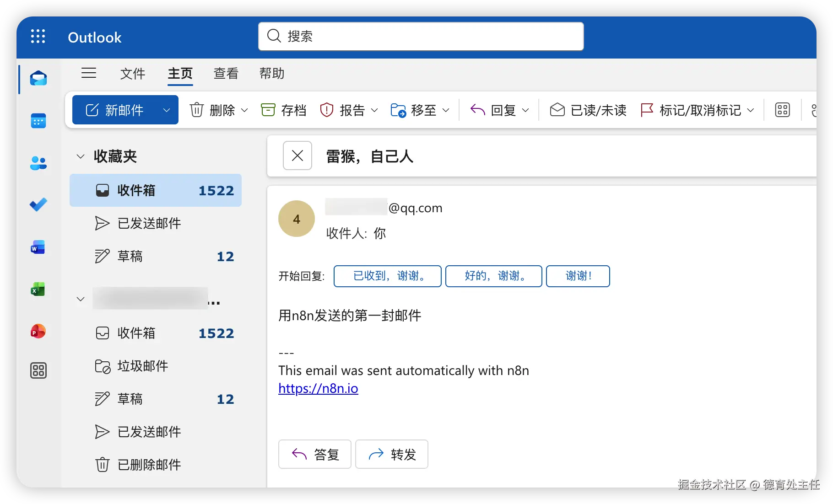Open the 新邮件 dropdown arrow
Viewport: 833px width, 504px height.
tap(167, 110)
